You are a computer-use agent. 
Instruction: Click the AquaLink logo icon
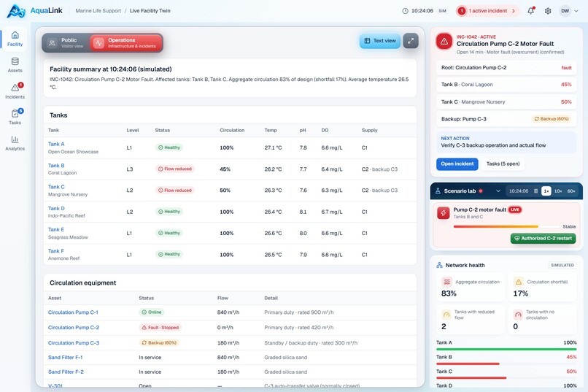click(16, 11)
